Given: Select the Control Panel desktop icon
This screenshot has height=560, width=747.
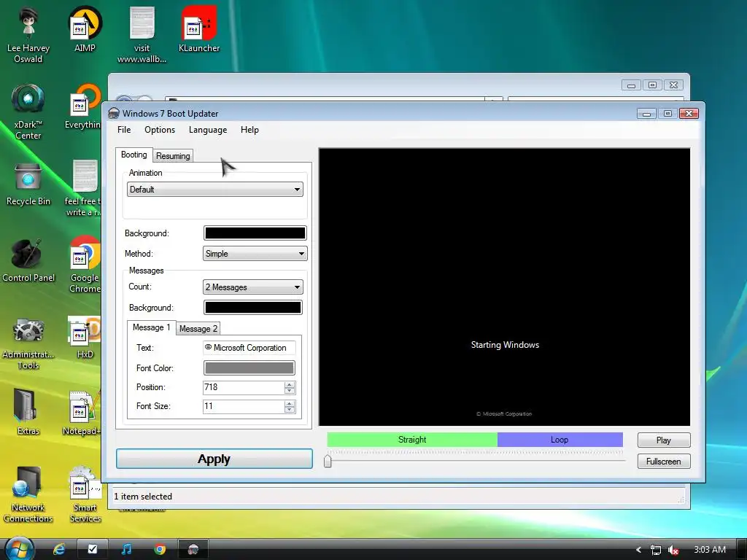Looking at the screenshot, I should pyautogui.click(x=28, y=260).
